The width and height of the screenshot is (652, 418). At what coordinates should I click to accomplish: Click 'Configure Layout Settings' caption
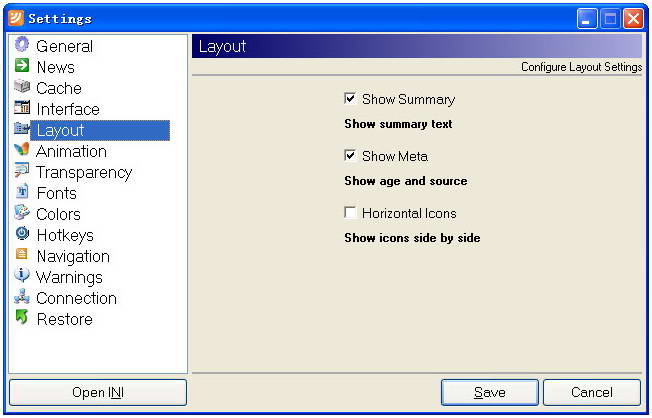pyautogui.click(x=581, y=67)
